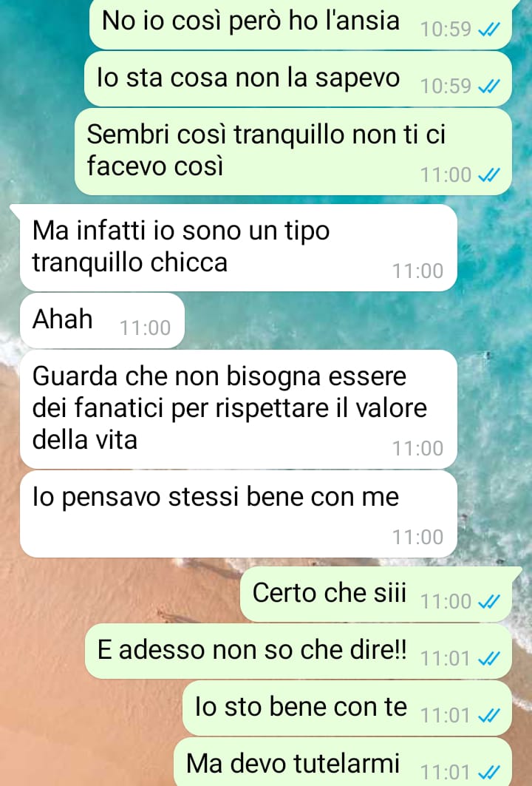Select the "Io sta cosa non la sapevo" message

point(298,79)
